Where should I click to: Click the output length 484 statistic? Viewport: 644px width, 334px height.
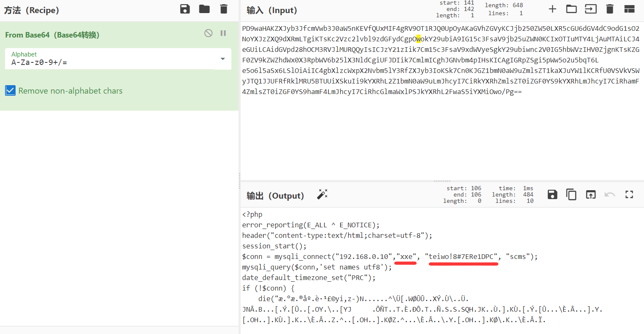coord(513,194)
